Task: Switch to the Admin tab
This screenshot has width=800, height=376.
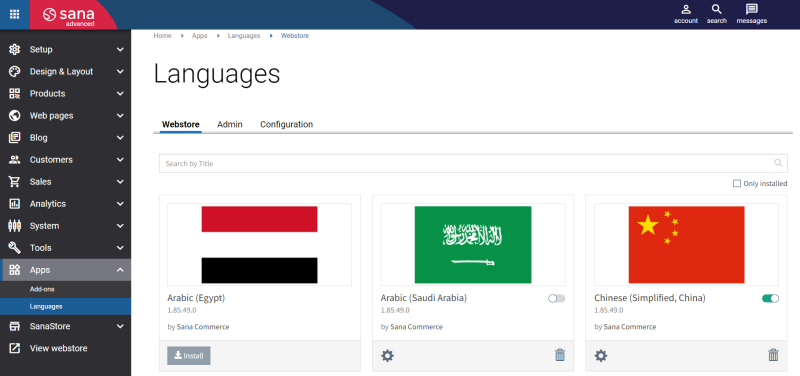Action: click(230, 124)
